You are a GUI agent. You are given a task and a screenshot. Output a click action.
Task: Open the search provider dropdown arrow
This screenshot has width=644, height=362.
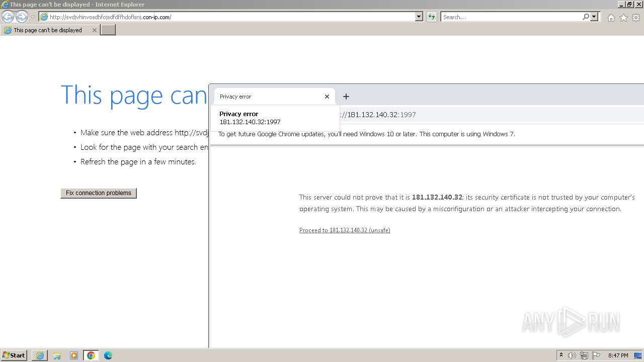[594, 17]
